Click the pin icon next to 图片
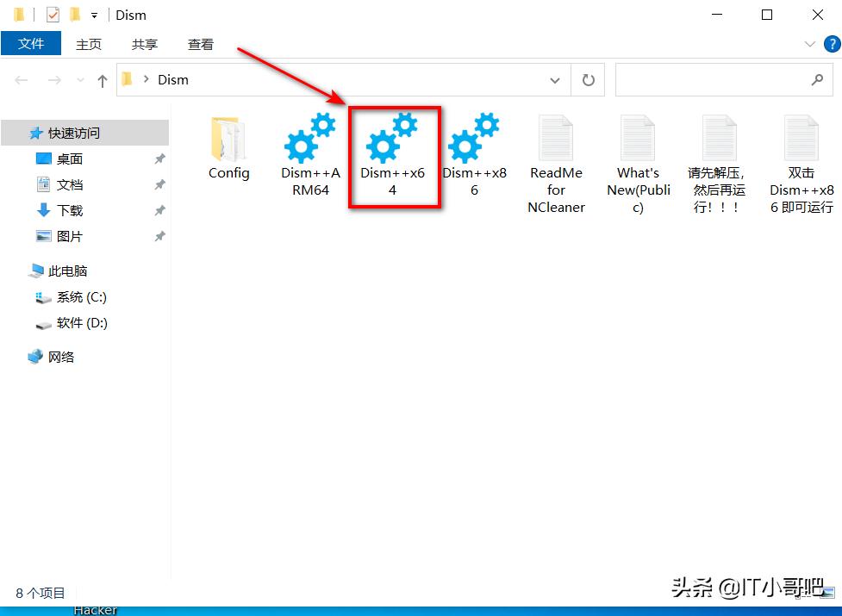The width and height of the screenshot is (842, 616). tap(159, 236)
